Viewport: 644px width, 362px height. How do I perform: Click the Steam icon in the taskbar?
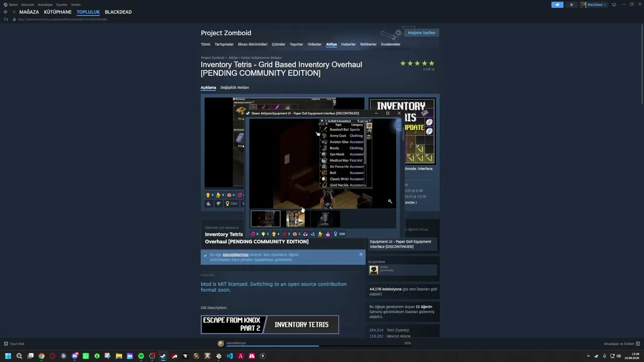163,356
